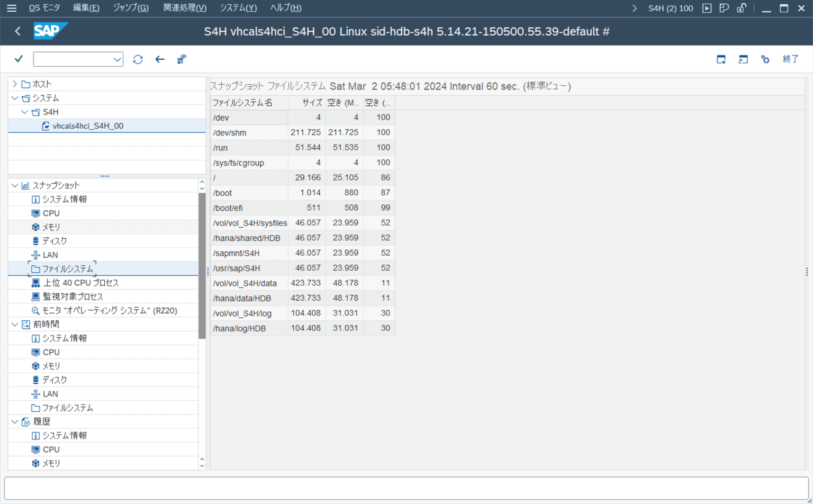Click the lock session icon in title bar

click(742, 8)
